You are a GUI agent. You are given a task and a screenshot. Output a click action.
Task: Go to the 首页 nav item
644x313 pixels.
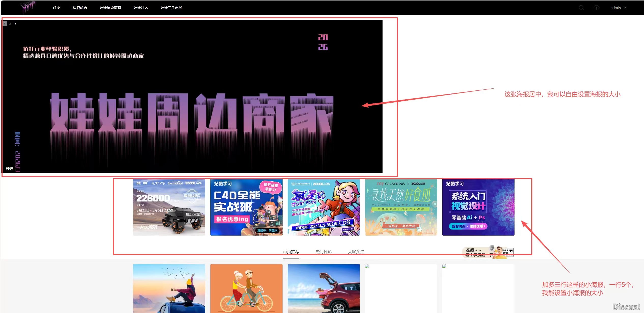[x=56, y=8]
